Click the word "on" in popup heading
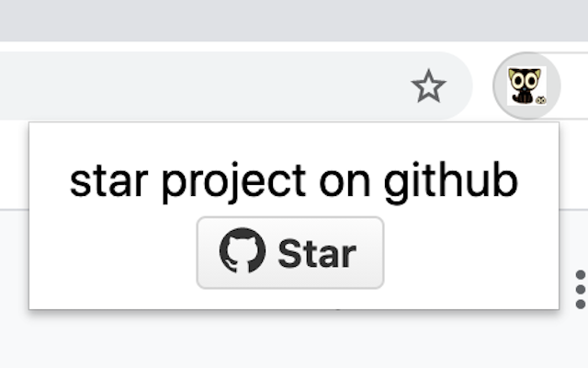The width and height of the screenshot is (588, 368). tap(345, 182)
